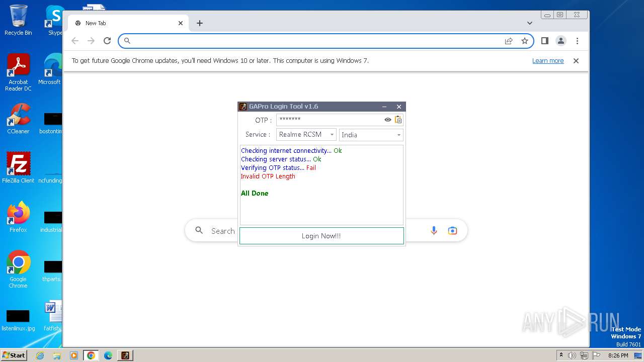The width and height of the screenshot is (644, 362).
Task: Start a voice search with the microphone icon
Action: (434, 230)
